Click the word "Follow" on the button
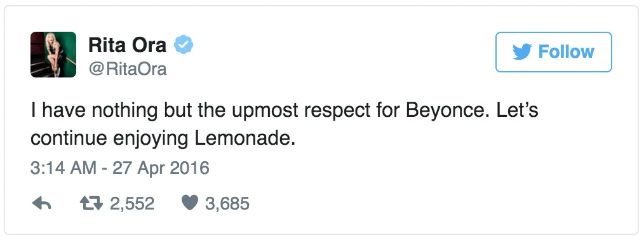The height and width of the screenshot is (240, 644). 566,52
